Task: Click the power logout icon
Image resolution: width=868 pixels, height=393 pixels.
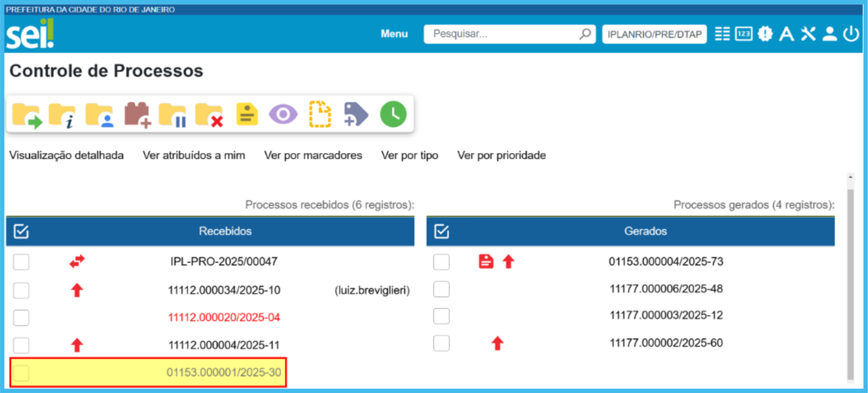Action: tap(851, 34)
